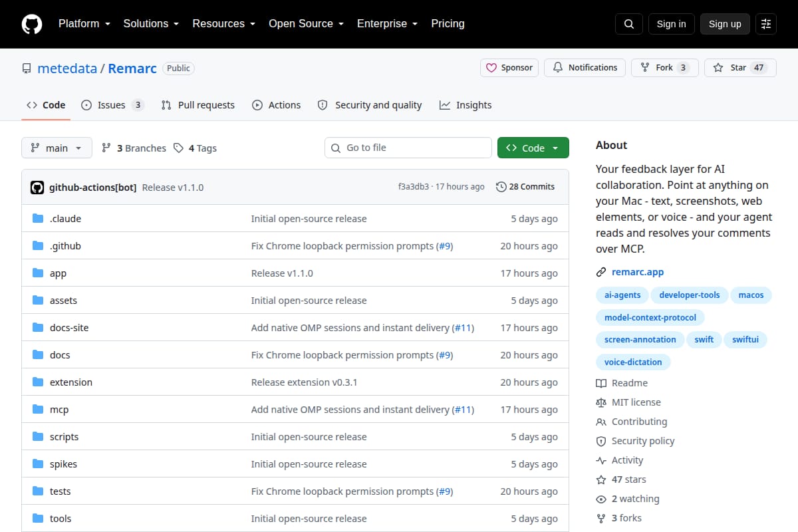Switch to the Issues tab

[112, 105]
